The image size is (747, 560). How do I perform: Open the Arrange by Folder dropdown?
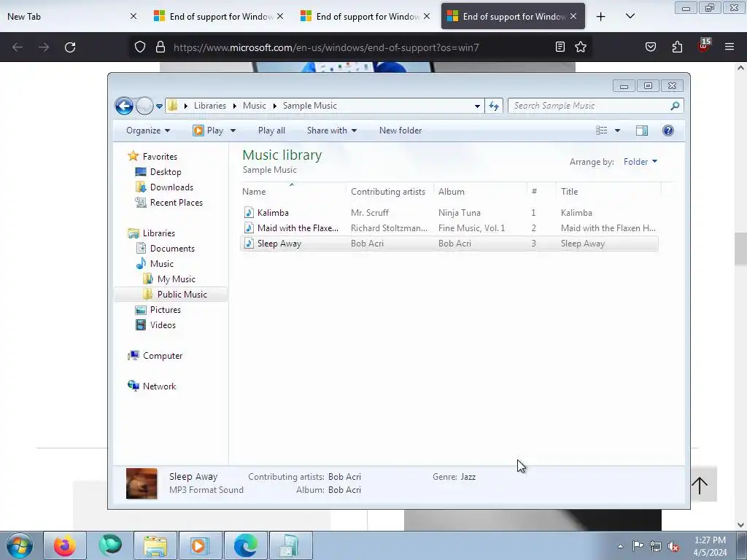(x=640, y=162)
